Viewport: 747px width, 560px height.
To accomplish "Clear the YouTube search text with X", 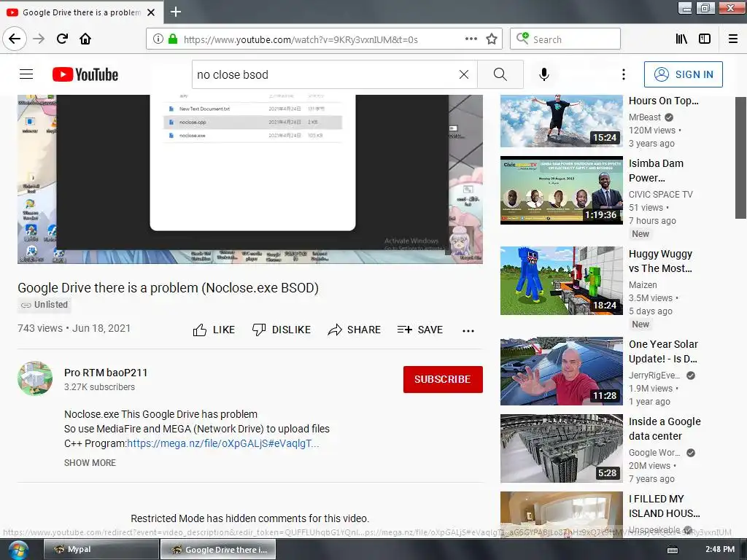I will 463,74.
